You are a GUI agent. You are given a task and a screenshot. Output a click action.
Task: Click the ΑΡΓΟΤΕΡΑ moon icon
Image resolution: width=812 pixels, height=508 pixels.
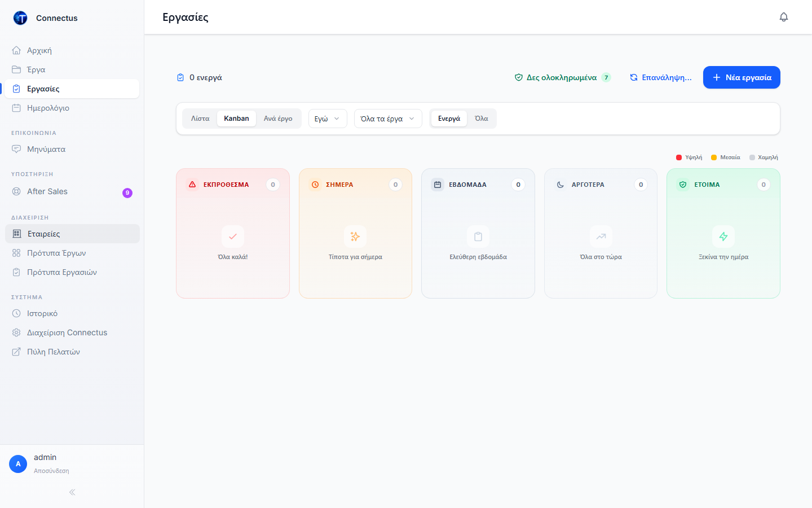pos(561,185)
